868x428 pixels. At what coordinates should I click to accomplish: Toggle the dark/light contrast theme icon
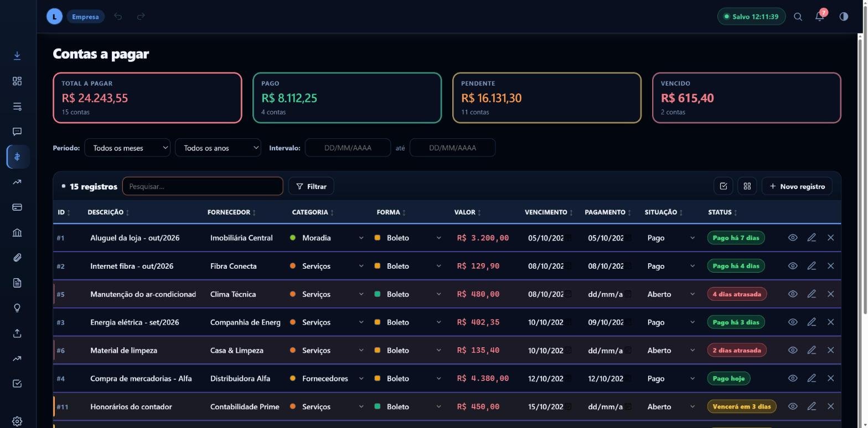point(844,17)
